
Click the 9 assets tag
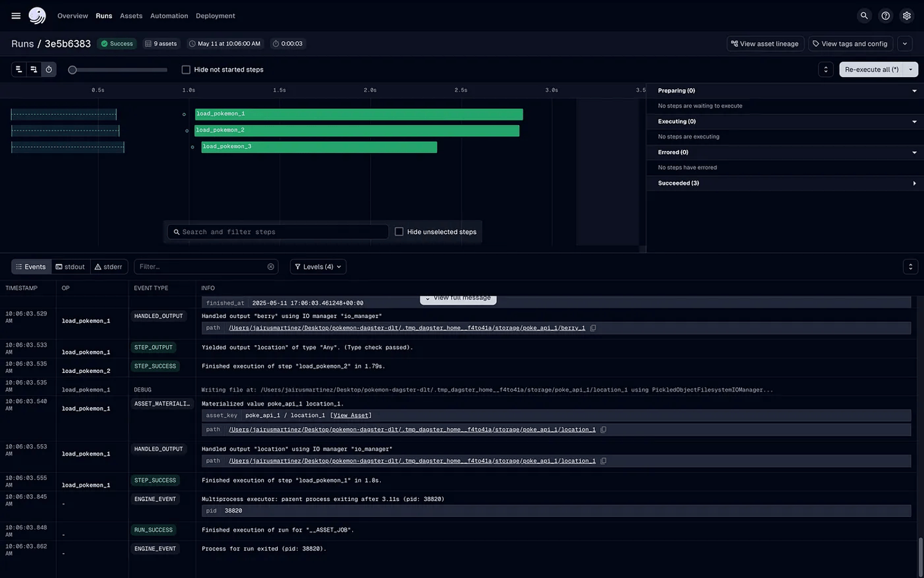click(161, 44)
